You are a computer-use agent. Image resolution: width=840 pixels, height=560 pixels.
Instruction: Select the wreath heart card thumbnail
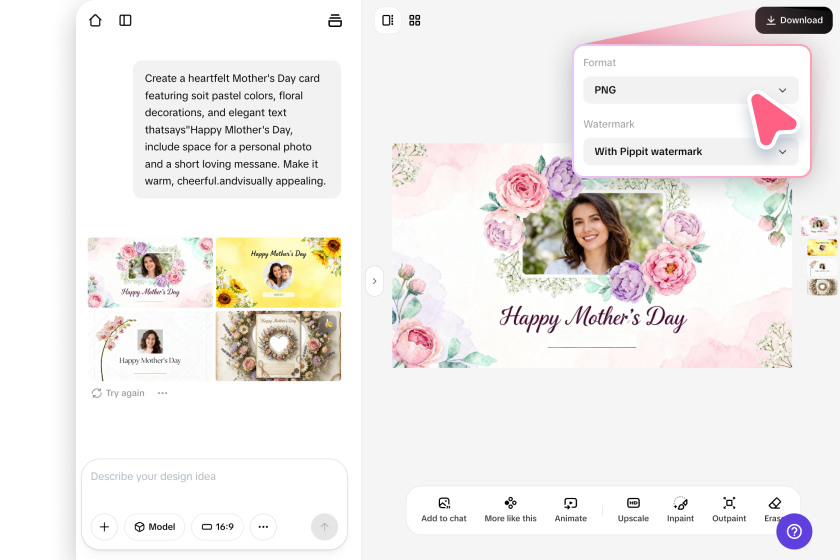tap(279, 346)
